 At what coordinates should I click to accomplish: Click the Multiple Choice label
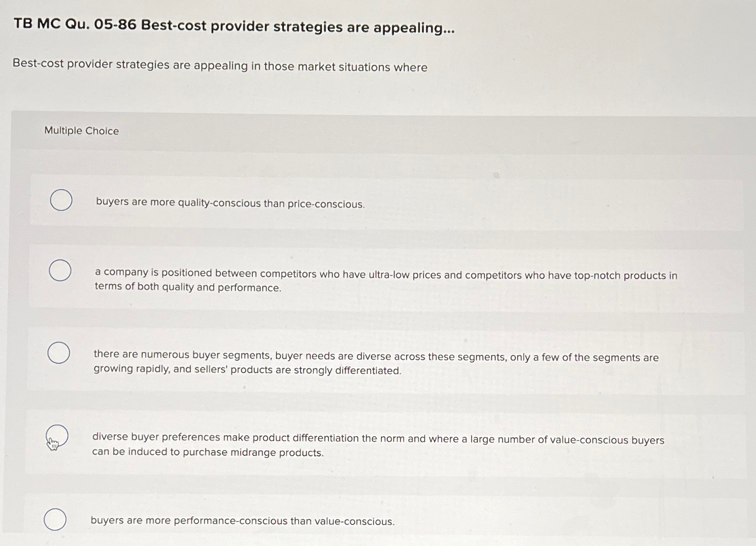coord(81,130)
